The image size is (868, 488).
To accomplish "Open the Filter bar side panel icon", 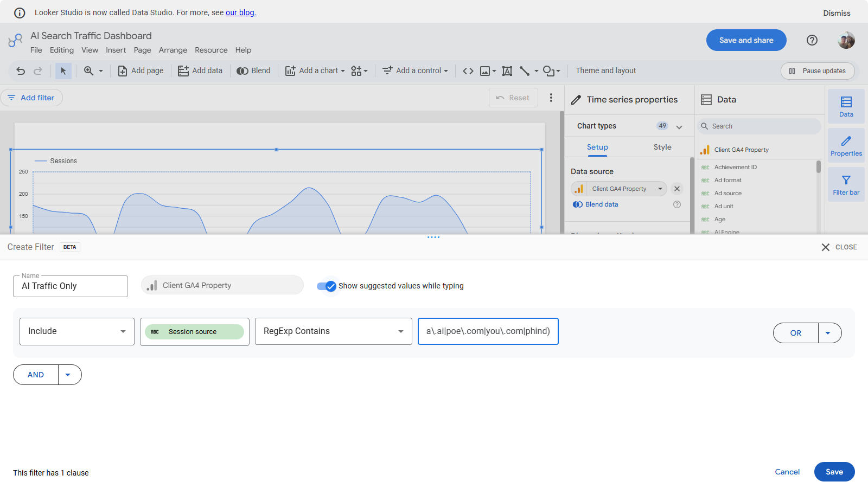I will click(x=846, y=184).
